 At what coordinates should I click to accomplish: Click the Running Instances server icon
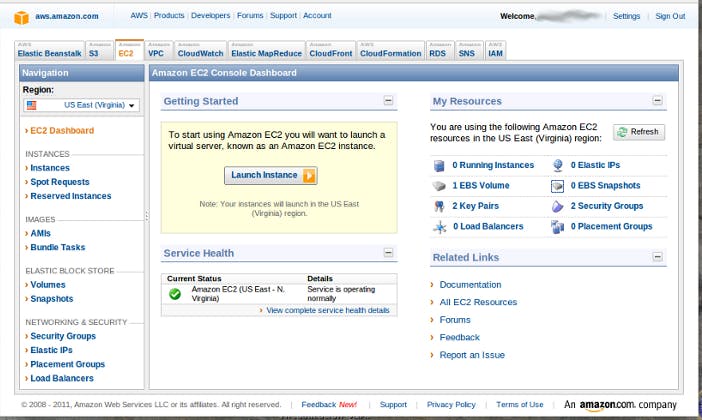[439, 166]
